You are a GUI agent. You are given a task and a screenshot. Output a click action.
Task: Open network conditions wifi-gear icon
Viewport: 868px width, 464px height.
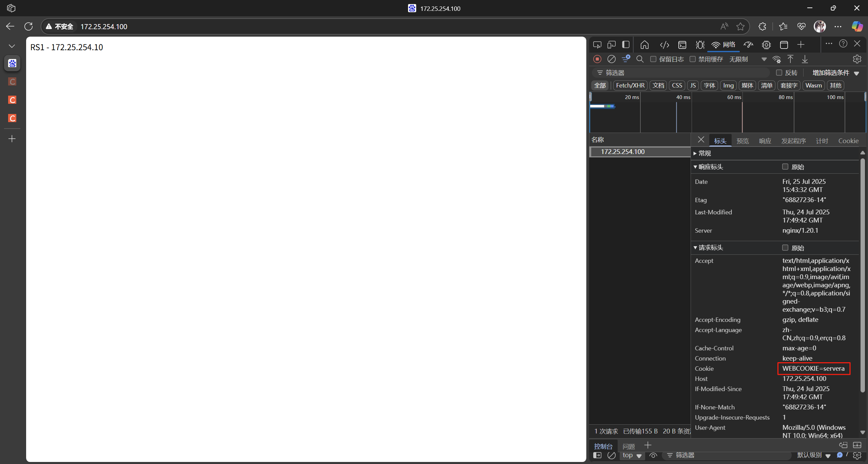(x=777, y=59)
